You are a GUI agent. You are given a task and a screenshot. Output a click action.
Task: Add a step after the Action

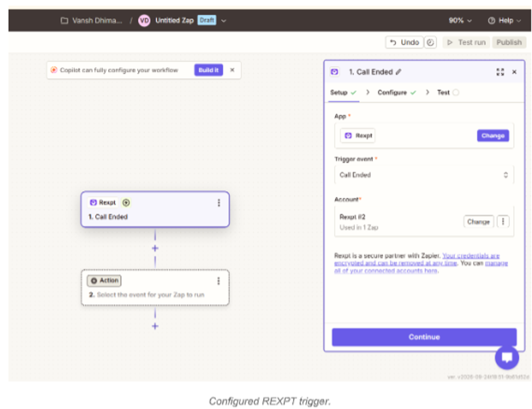[x=155, y=326]
